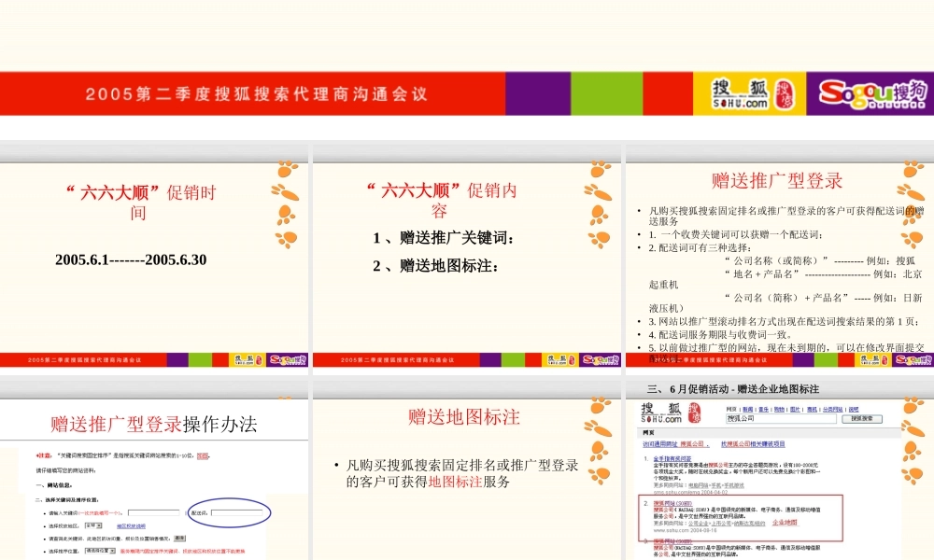The image size is (934, 560).
Task: Open the 赠送推广型登录 bullet list slide
Action: pyautogui.click(x=780, y=255)
